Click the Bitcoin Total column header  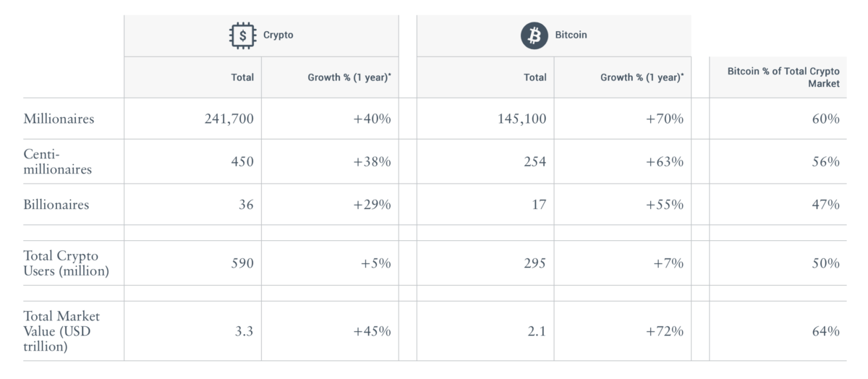[535, 77]
